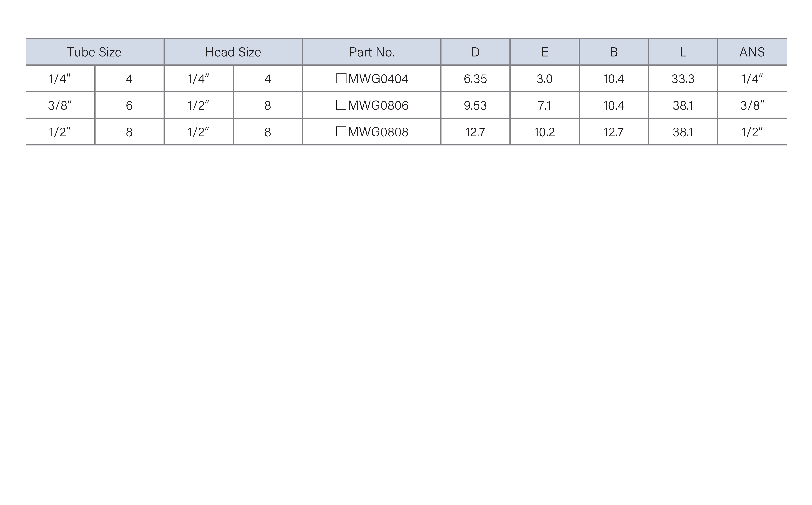Viewport: 812px width, 505px height.
Task: Select the Head Size column header
Action: (233, 52)
